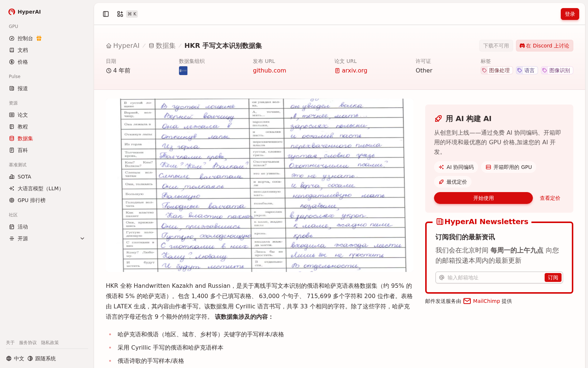
Task: Click the handwritten dataset sample image
Action: [x=259, y=185]
